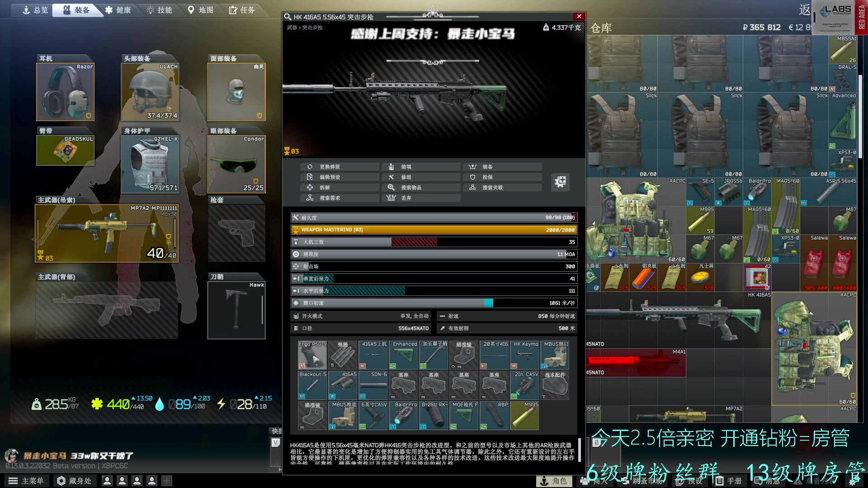
Task: Select the 战术配件 tactical device slot
Action: pos(555,385)
